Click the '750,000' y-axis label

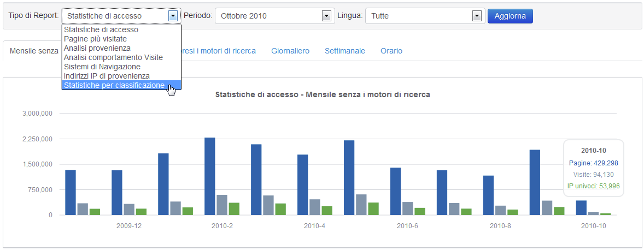[40, 190]
